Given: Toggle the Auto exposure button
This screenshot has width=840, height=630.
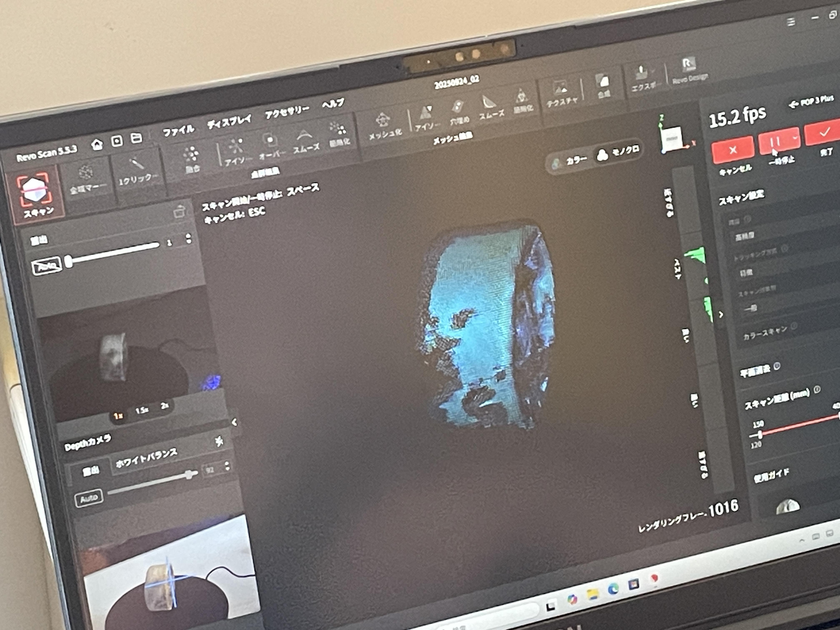Looking at the screenshot, I should tap(47, 266).
